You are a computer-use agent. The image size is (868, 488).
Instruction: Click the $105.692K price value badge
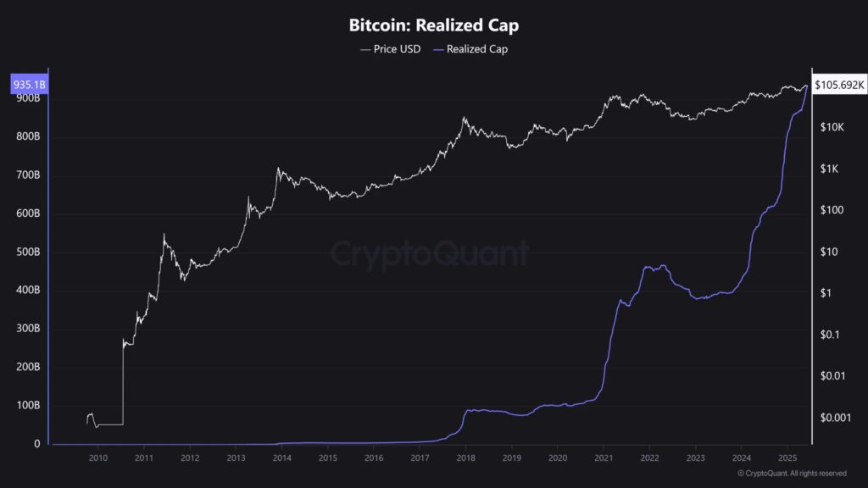click(x=839, y=85)
